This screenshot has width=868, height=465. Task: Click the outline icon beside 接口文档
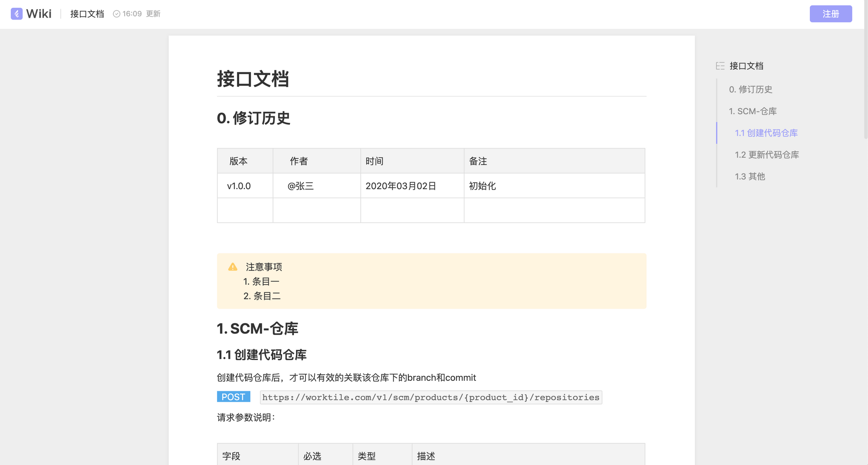coord(720,66)
